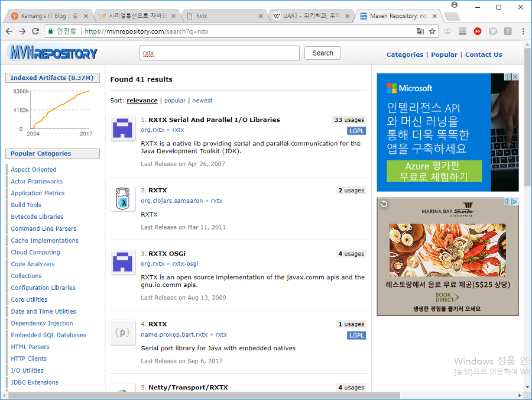
Task: Go forward in browser history
Action: (x=22, y=31)
